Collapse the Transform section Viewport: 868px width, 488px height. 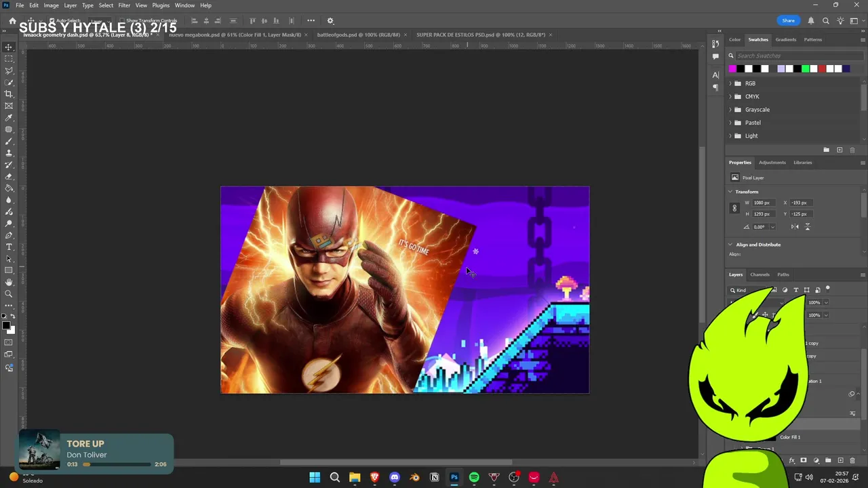click(730, 192)
